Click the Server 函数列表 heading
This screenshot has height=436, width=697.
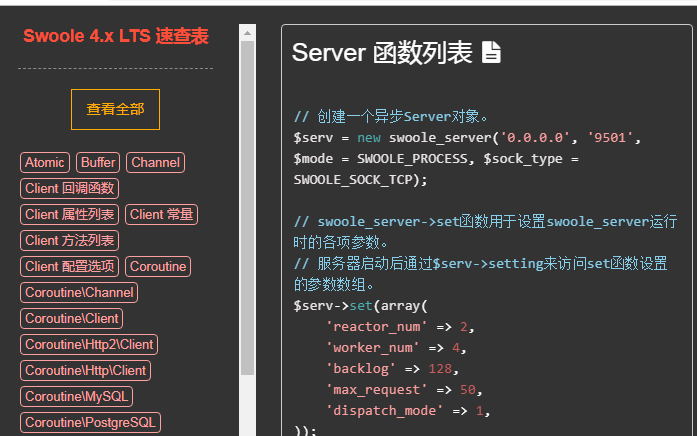click(x=382, y=52)
